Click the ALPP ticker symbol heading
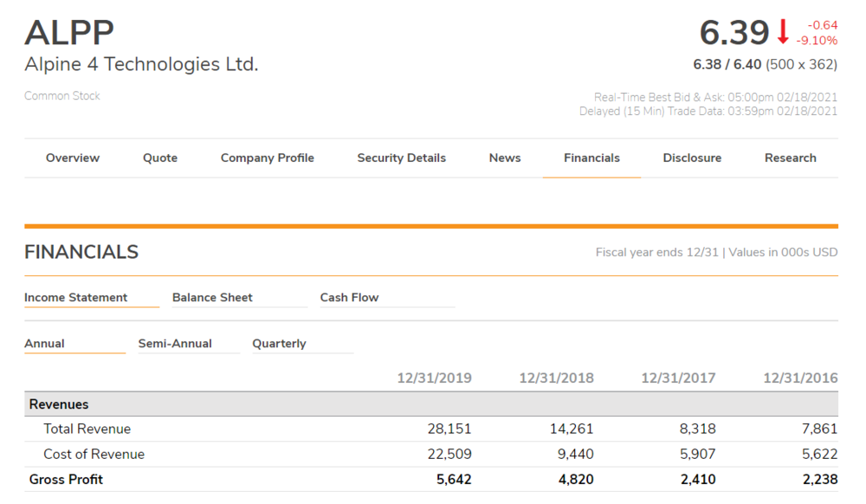 coord(69,32)
